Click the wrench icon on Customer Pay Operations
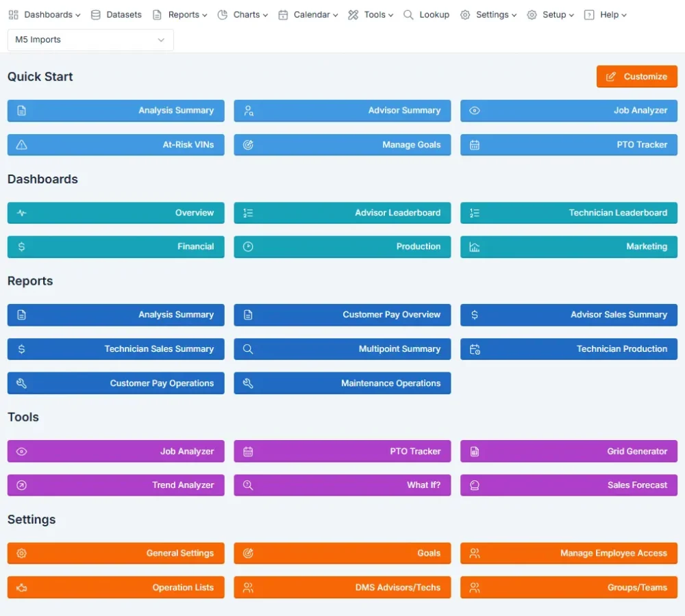Viewport: 685px width, 616px height. 22,383
